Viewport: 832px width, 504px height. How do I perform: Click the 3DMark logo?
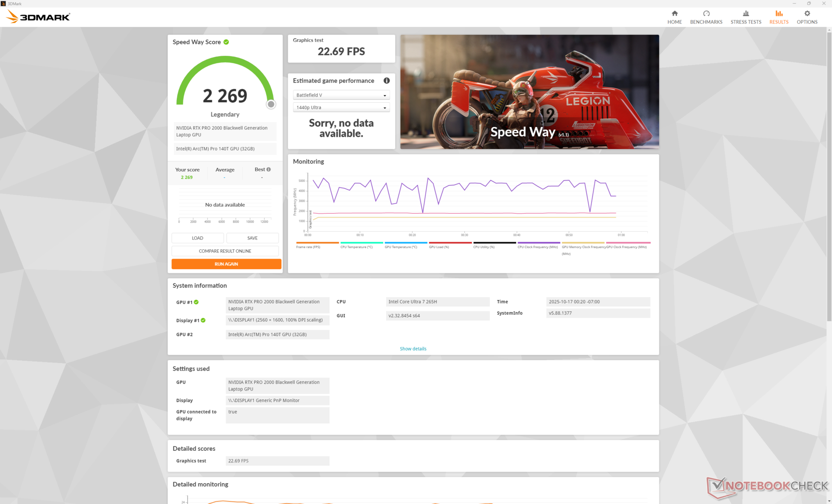(x=38, y=17)
